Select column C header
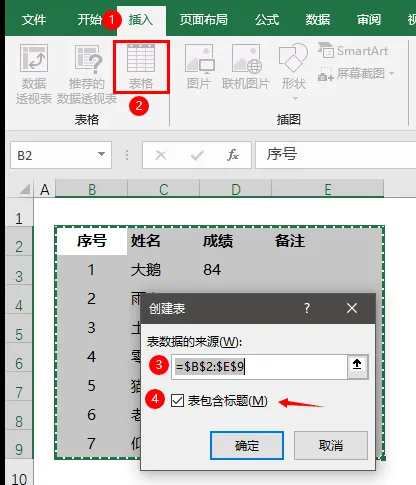The height and width of the screenshot is (485, 416). pyautogui.click(x=164, y=189)
